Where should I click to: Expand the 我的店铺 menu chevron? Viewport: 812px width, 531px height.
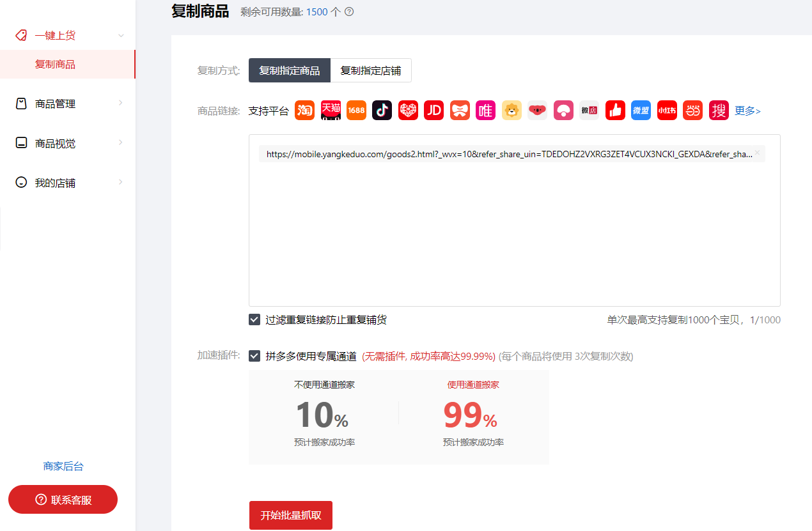[x=121, y=182]
